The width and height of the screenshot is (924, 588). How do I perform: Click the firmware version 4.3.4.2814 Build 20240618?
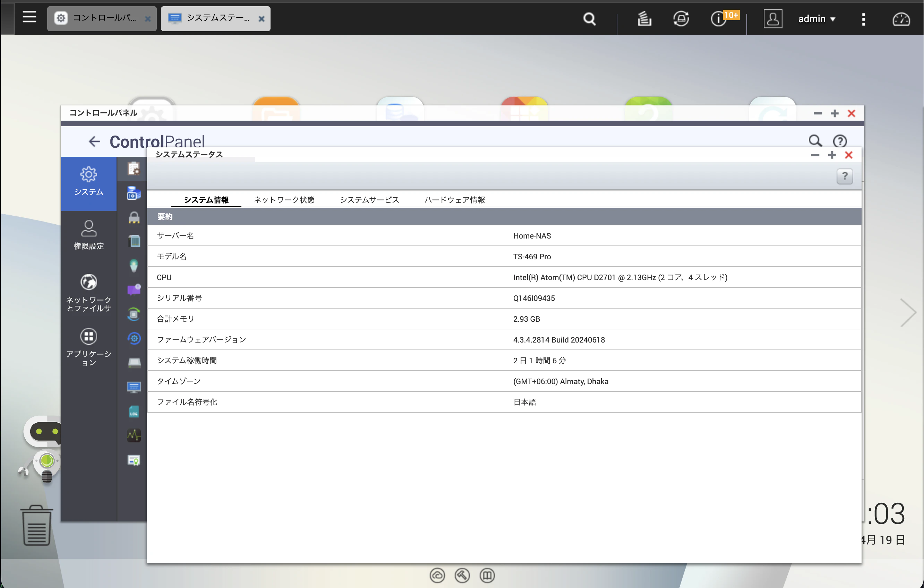pos(559,340)
